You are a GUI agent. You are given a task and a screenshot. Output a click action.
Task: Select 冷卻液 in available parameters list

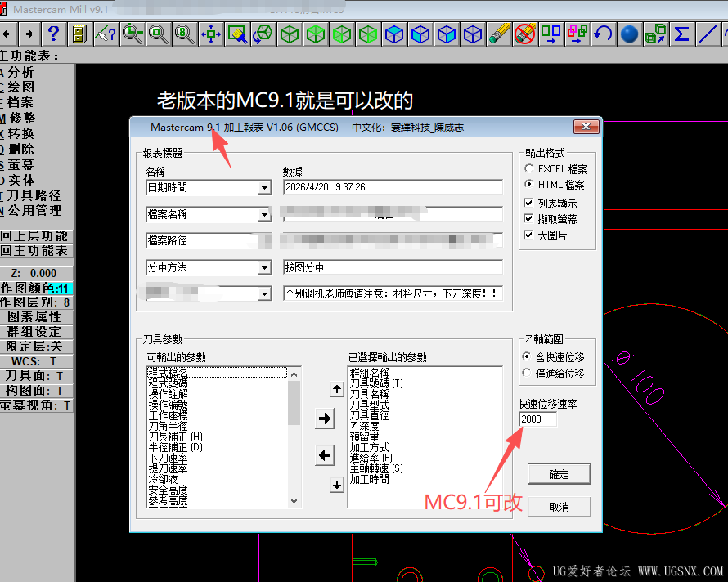(x=163, y=480)
